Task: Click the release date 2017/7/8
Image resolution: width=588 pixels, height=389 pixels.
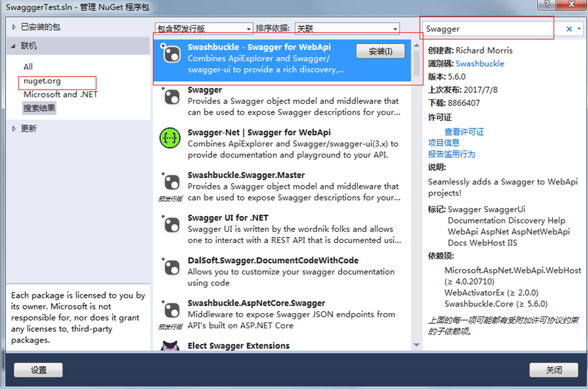Action: point(480,90)
